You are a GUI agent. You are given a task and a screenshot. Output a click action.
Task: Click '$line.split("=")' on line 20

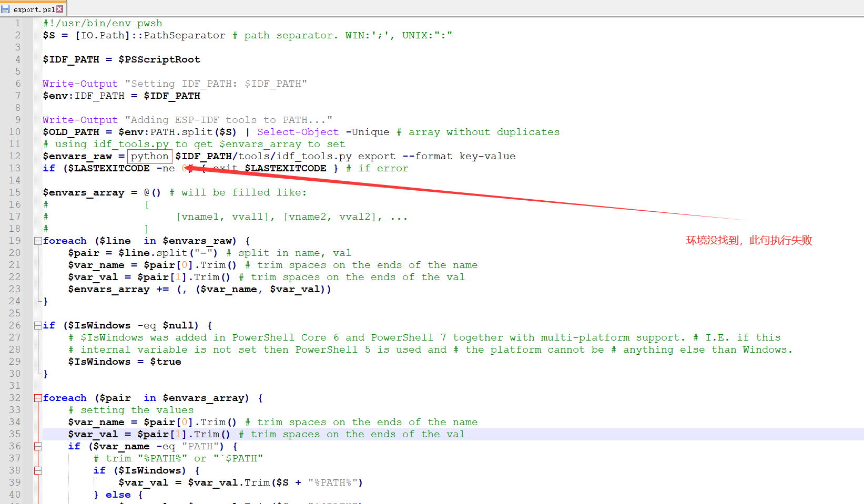point(168,253)
